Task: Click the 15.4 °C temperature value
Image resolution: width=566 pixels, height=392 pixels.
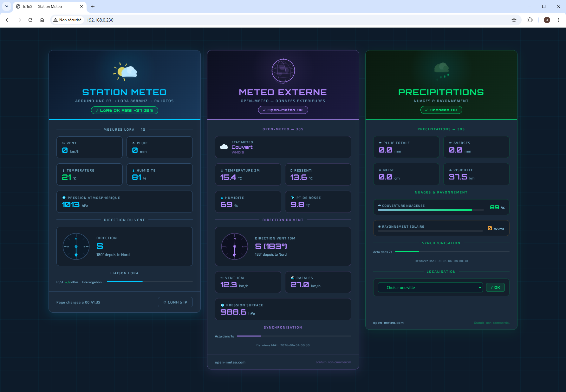Action: [231, 177]
